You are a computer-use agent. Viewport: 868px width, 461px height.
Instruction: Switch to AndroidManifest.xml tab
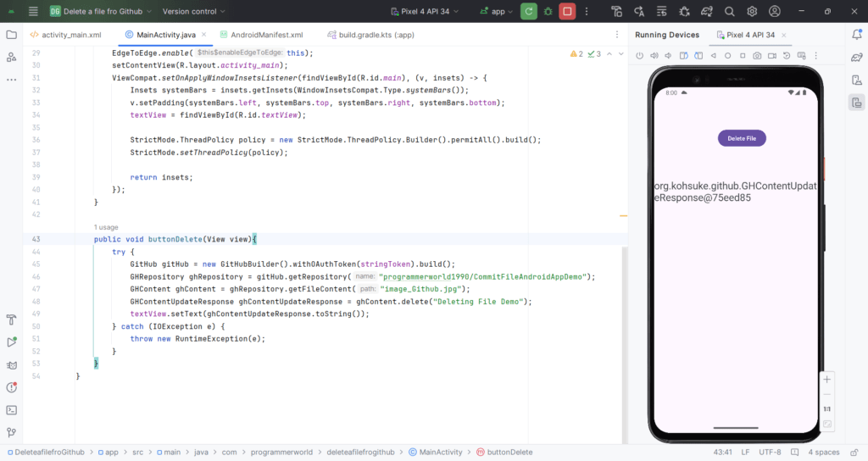pos(261,35)
